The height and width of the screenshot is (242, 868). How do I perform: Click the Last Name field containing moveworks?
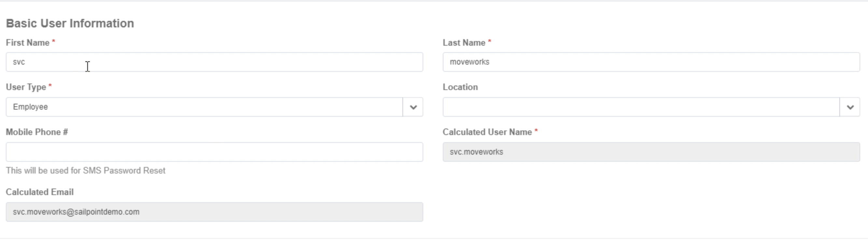[651, 62]
